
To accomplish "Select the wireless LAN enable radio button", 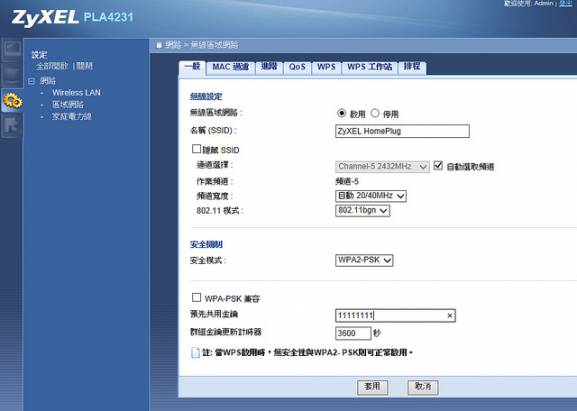I will (x=341, y=113).
